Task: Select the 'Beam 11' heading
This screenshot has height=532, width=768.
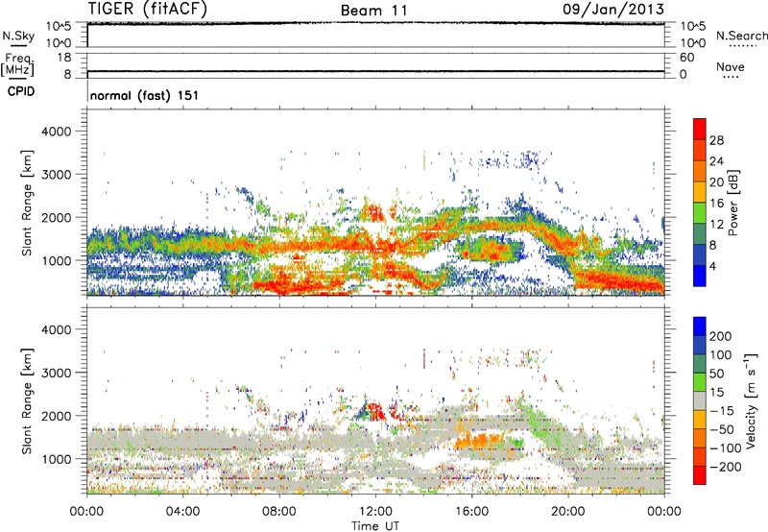Action: point(374,11)
